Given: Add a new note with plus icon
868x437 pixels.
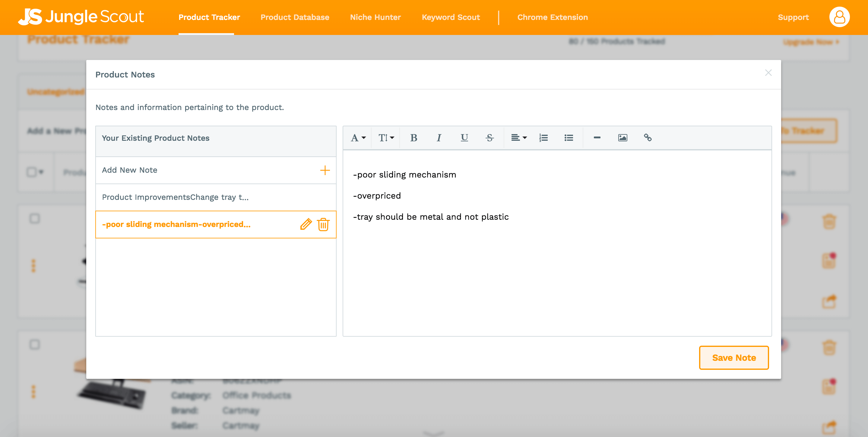Looking at the screenshot, I should [325, 170].
